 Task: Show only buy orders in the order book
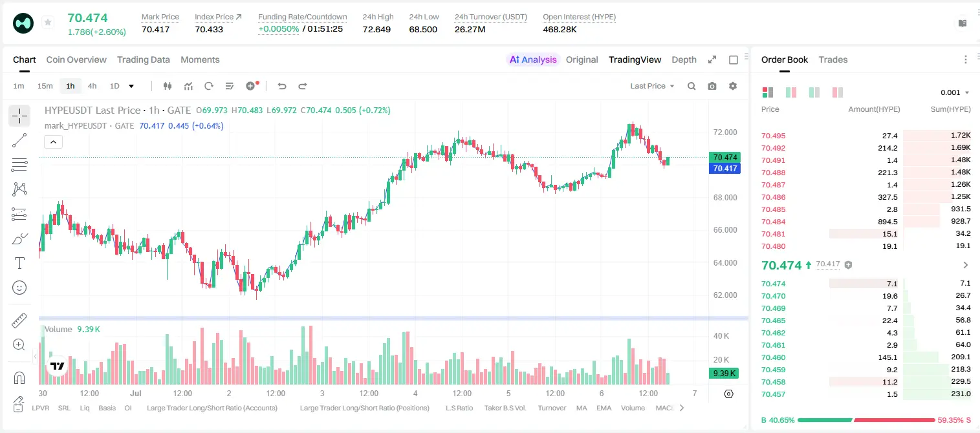(x=814, y=92)
